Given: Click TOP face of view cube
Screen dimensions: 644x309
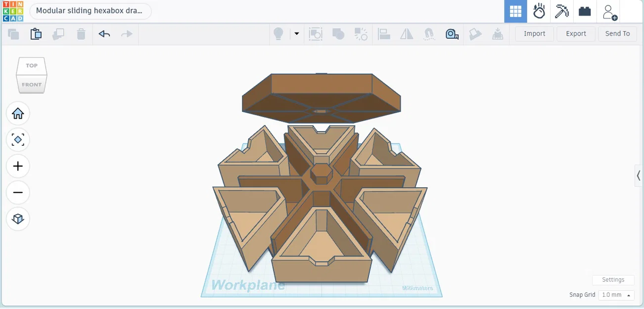Looking at the screenshot, I should 32,65.
